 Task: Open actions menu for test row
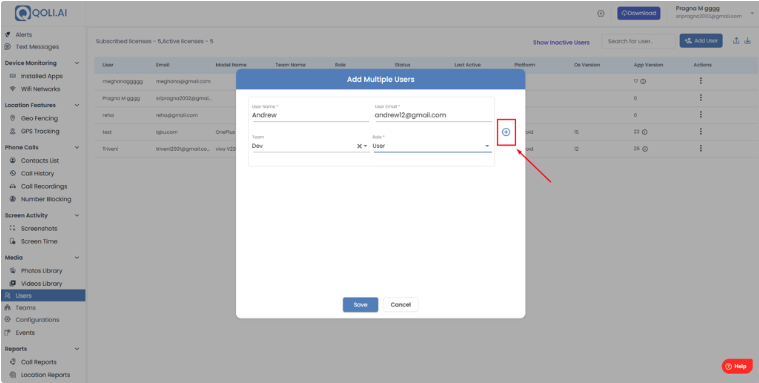[x=700, y=131]
